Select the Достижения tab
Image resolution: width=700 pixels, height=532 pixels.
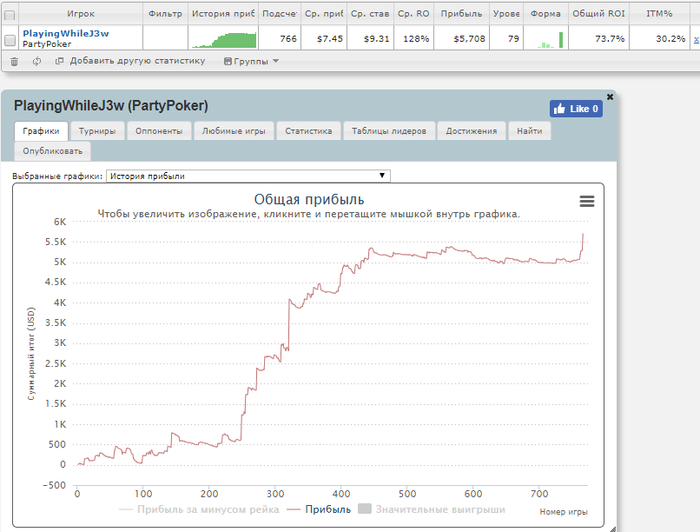click(x=471, y=131)
